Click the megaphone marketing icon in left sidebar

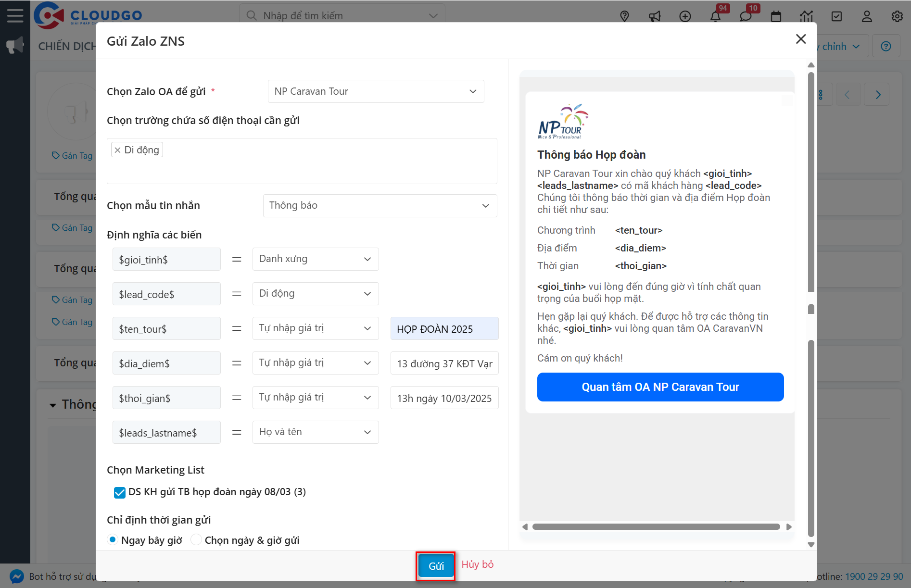tap(15, 45)
